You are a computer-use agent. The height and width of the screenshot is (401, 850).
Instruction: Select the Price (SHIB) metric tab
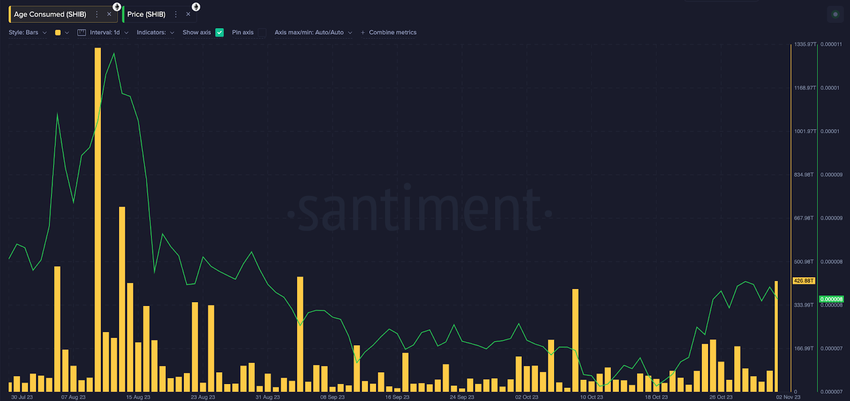pos(146,14)
